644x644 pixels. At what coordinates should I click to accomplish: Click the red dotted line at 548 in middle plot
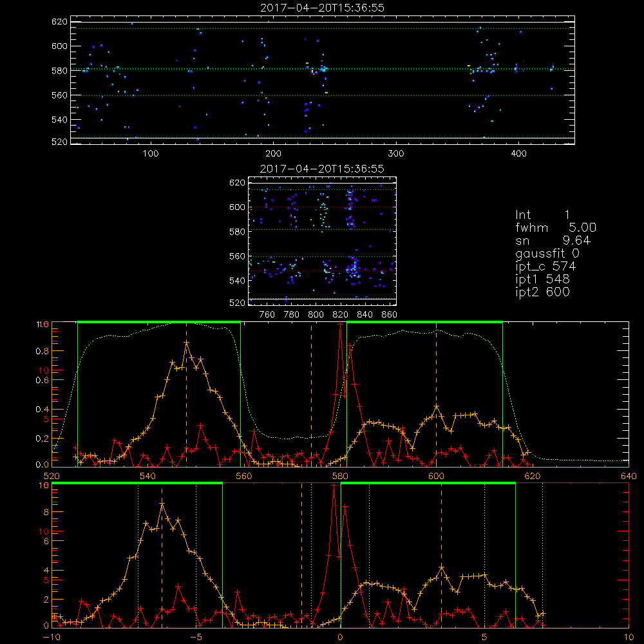click(x=323, y=270)
